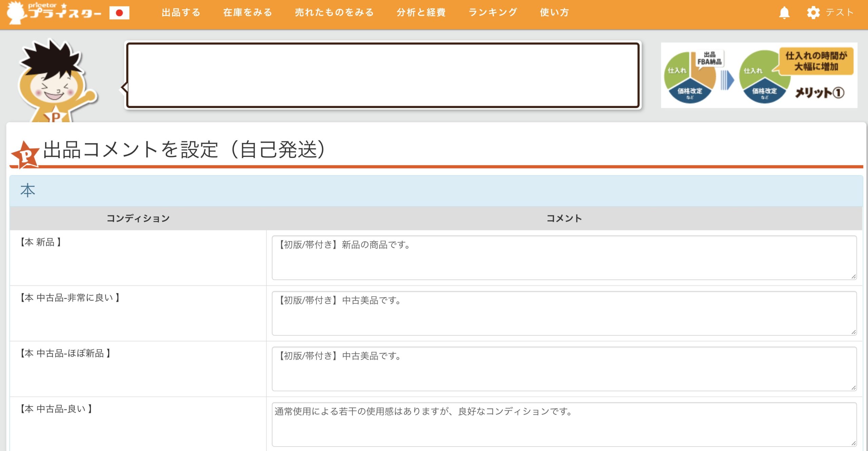Open the 在庫をみる menu
The width and height of the screenshot is (868, 451).
(248, 13)
